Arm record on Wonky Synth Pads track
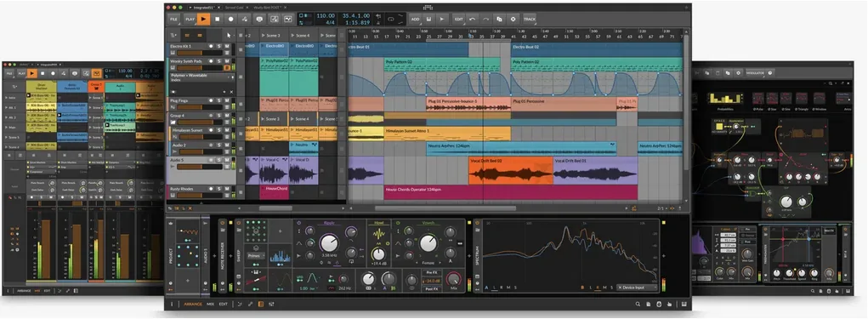The image size is (868, 319). 211,61
